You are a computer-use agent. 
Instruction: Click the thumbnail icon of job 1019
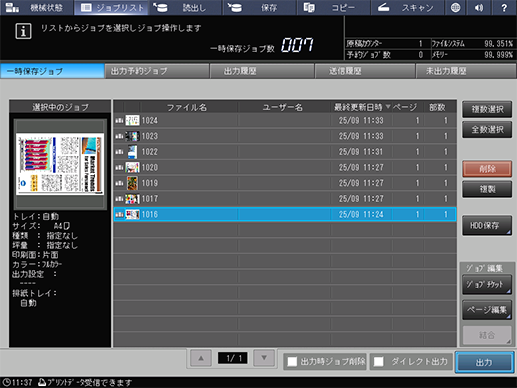tap(132, 183)
